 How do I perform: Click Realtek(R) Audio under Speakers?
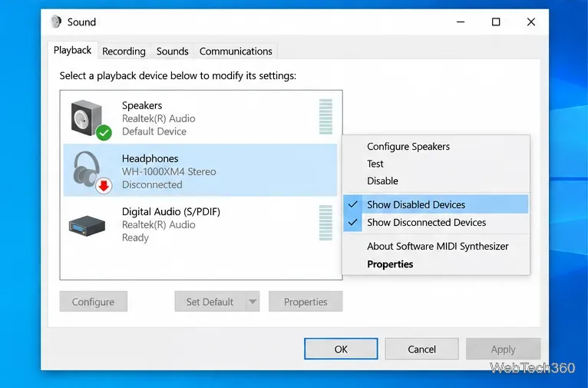[159, 118]
